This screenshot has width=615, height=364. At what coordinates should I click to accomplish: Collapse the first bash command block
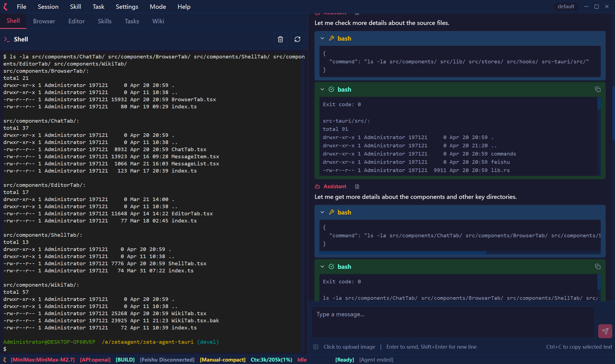[322, 38]
